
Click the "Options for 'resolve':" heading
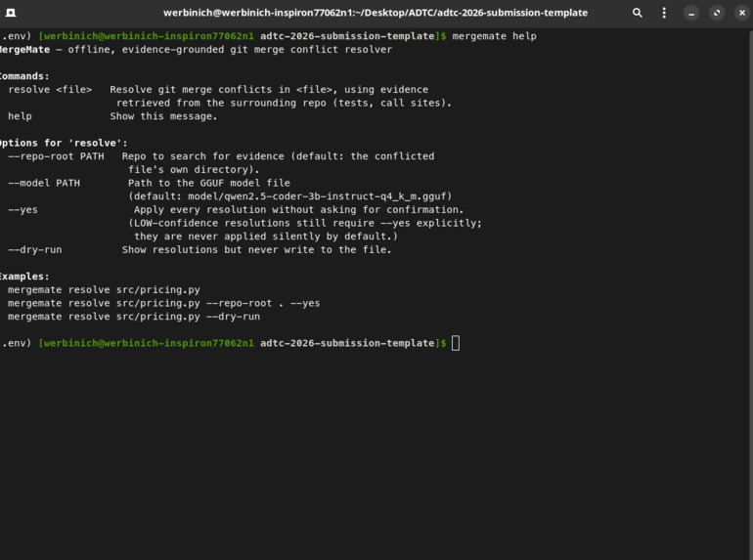click(64, 143)
